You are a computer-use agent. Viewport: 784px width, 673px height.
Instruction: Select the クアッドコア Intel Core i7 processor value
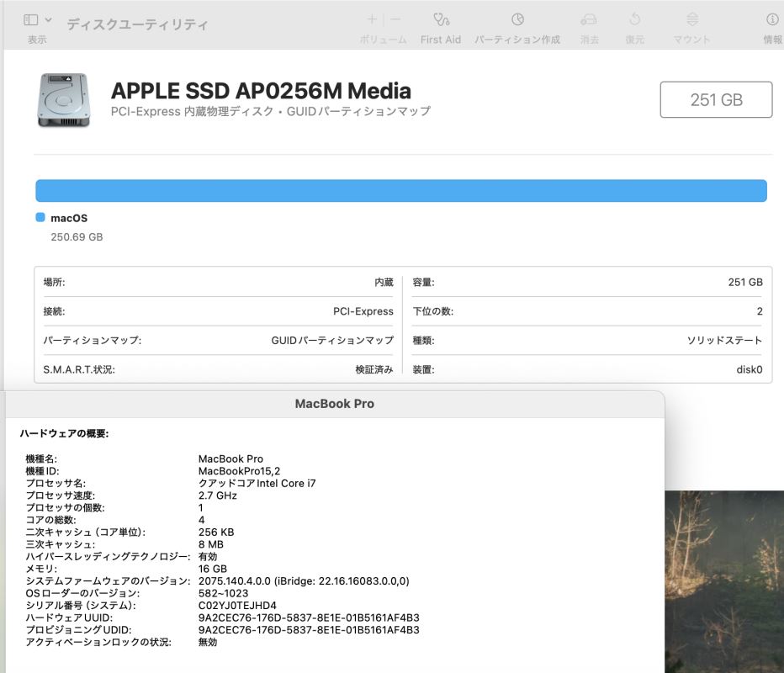tap(257, 484)
